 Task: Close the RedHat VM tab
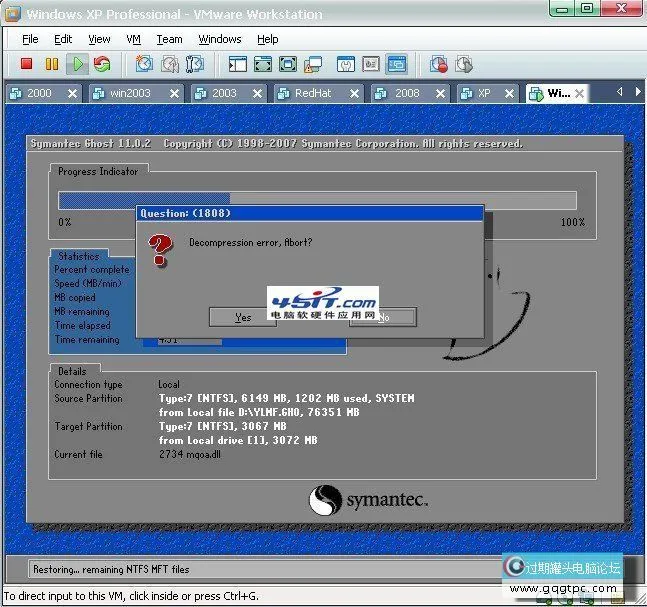click(354, 94)
